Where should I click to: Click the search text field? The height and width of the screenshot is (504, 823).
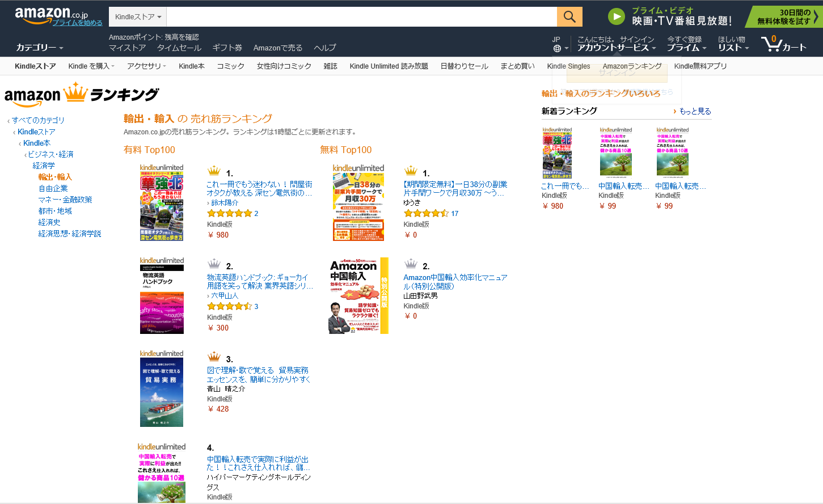[x=362, y=17]
